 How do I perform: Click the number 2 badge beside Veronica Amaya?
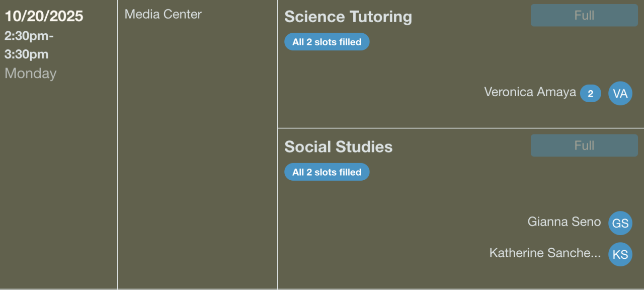[x=590, y=93]
